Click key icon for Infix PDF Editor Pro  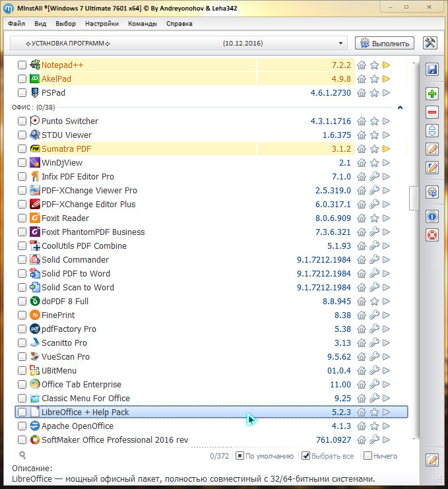coord(374,176)
